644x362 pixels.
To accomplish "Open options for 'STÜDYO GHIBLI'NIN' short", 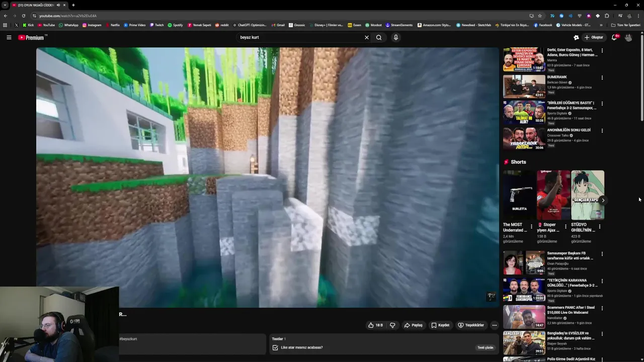I will 599,227.
